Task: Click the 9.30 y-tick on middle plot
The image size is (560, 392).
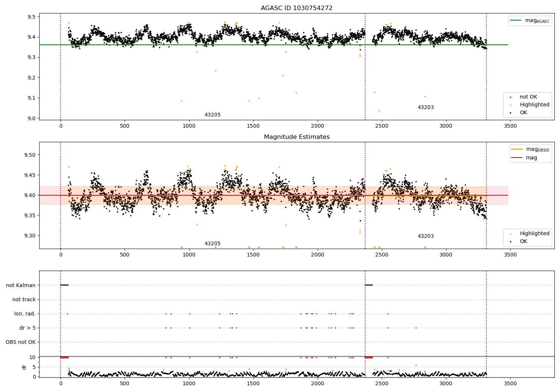Action: 30,236
